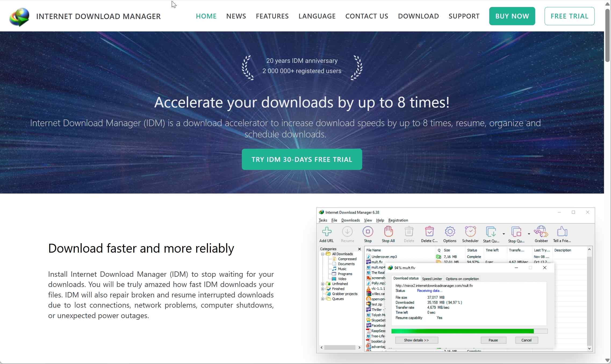This screenshot has width=611, height=364.
Task: Click the IDM globe logo in header
Action: (19, 17)
